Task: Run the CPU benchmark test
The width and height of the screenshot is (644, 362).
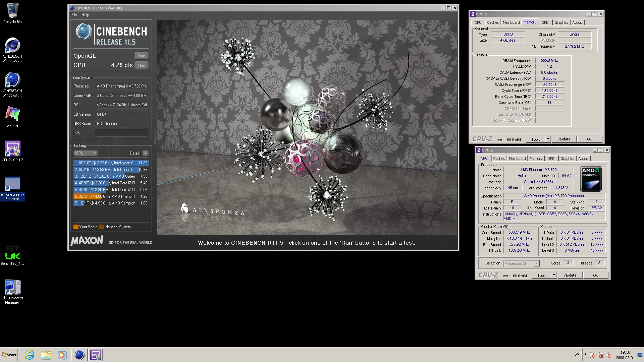Action: click(x=142, y=65)
